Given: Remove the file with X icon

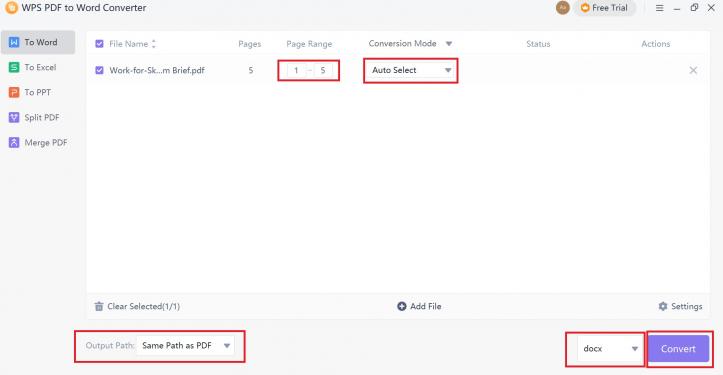Looking at the screenshot, I should [x=693, y=70].
